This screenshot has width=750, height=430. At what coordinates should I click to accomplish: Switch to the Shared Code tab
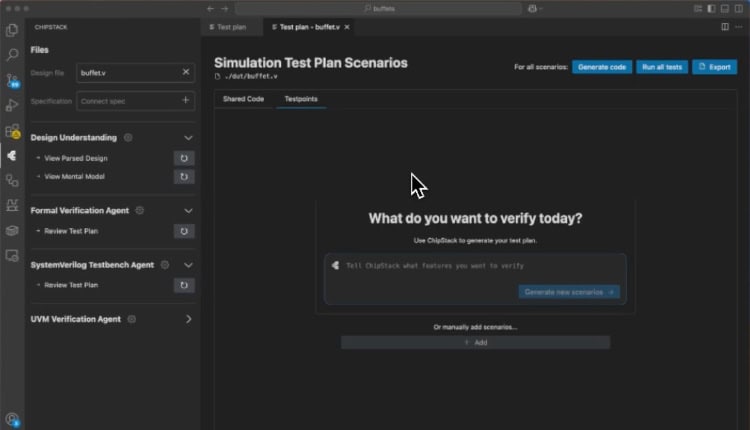click(x=243, y=99)
